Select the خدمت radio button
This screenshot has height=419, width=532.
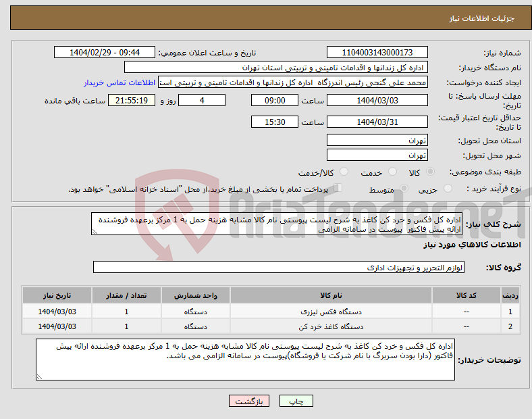392,172
